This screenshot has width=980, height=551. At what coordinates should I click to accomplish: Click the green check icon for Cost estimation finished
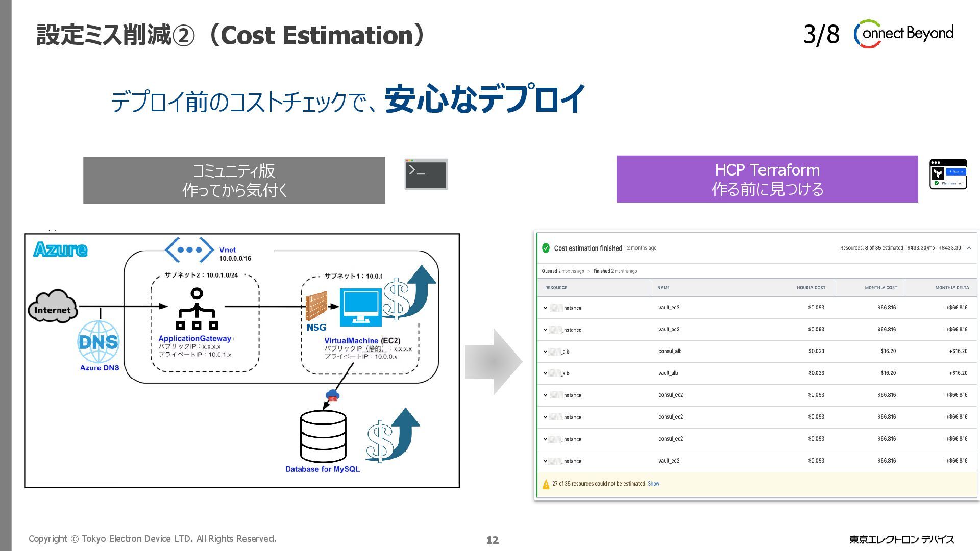(x=546, y=248)
